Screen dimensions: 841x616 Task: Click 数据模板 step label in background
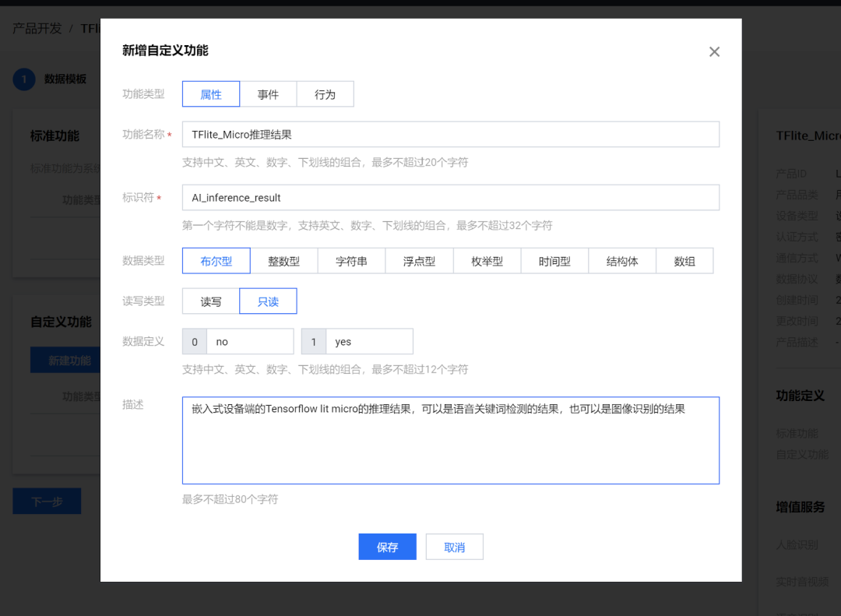[x=65, y=79]
